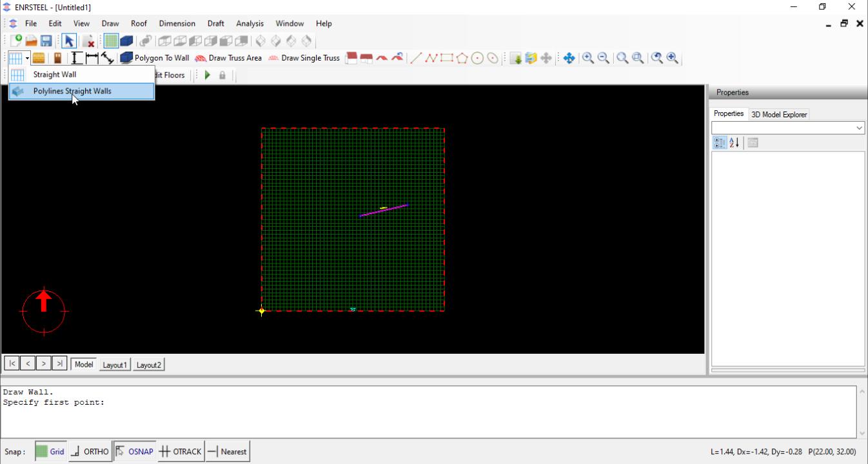868x464 pixels.
Task: Click the door tool icon
Action: pos(57,58)
